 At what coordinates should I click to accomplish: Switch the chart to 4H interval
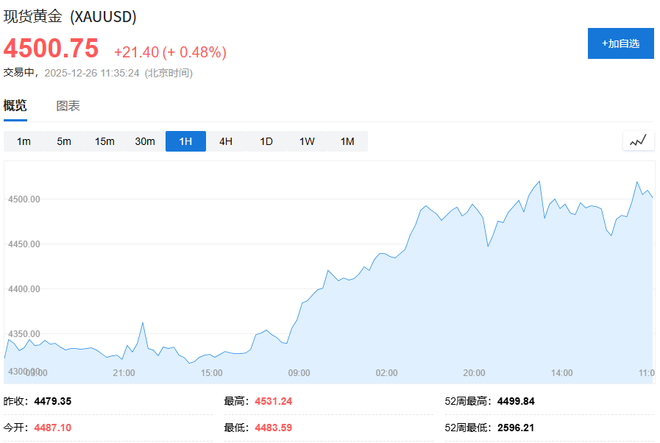point(226,141)
